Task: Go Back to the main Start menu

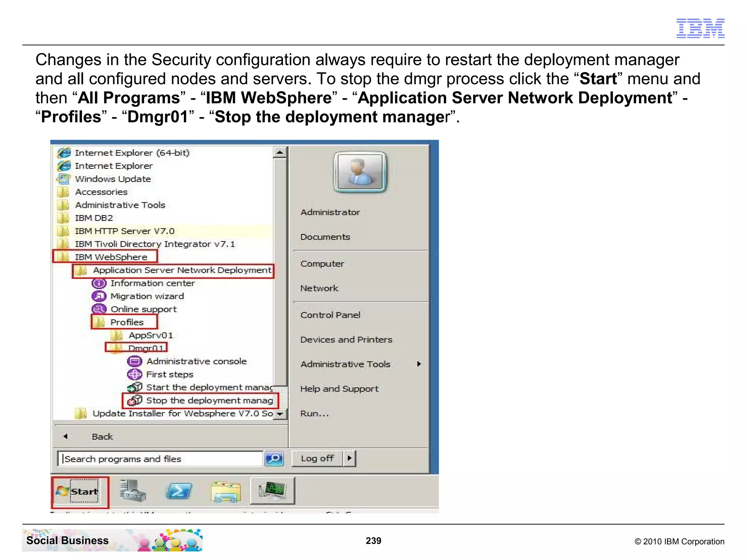Action: pos(102,436)
